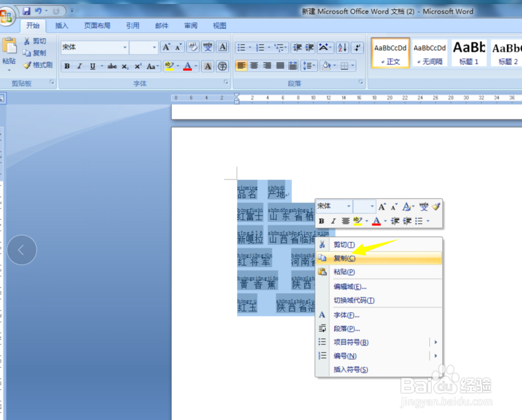Open the 审阅 (Review) tab
Viewport: 522px width, 420px height.
191,26
